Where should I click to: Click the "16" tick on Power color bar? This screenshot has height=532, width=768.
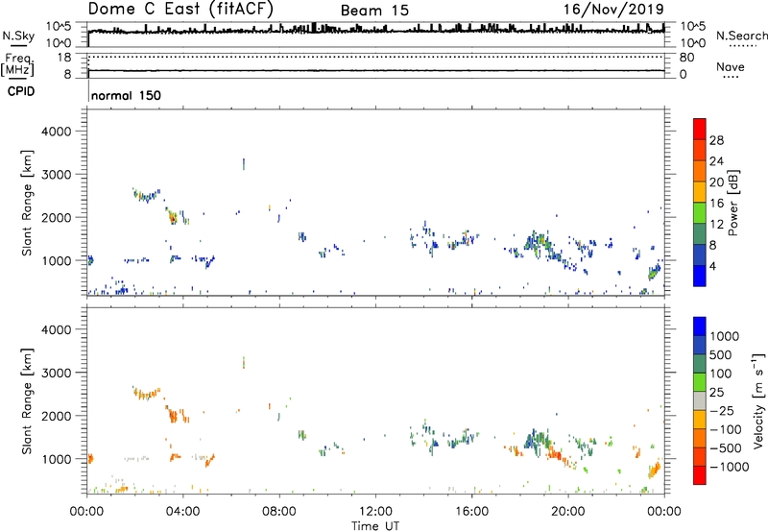click(x=716, y=204)
